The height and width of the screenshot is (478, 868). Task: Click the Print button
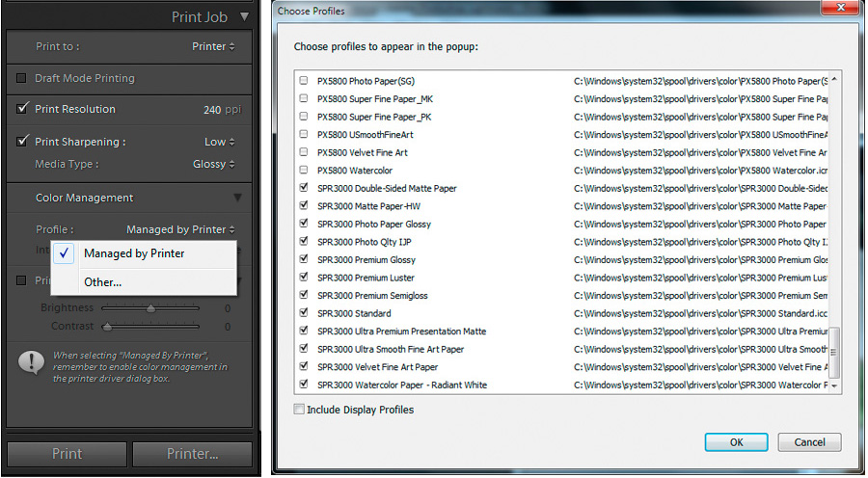click(67, 454)
